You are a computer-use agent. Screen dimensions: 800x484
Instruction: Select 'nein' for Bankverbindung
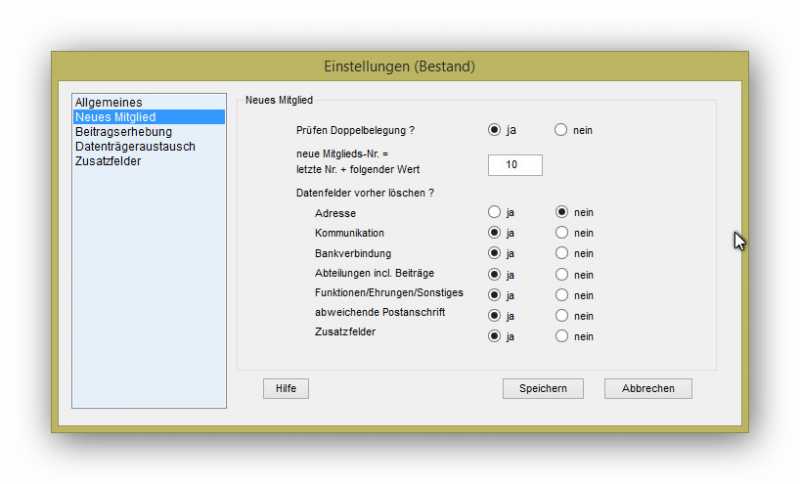point(561,254)
